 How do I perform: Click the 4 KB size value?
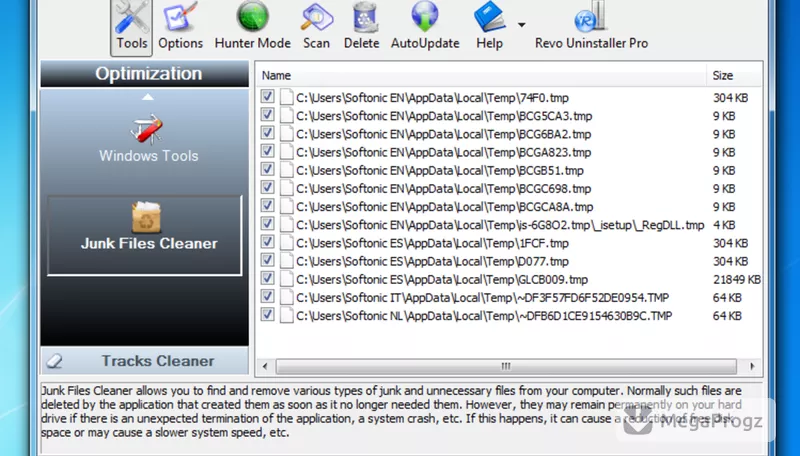point(724,225)
